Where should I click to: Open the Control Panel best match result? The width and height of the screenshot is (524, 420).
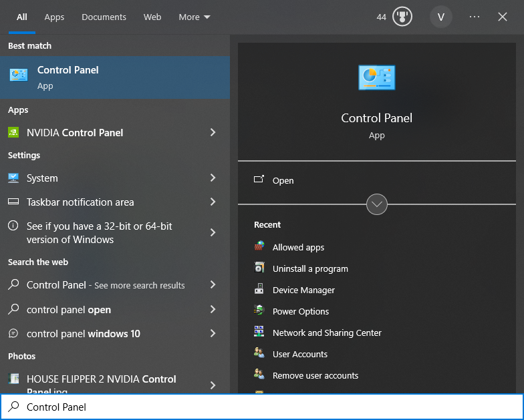coord(115,77)
